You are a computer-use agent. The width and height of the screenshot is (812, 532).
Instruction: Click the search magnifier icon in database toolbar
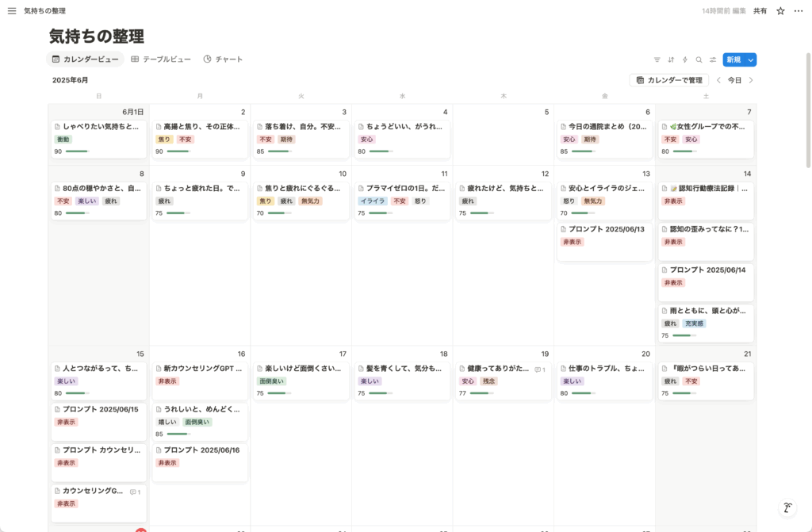699,59
